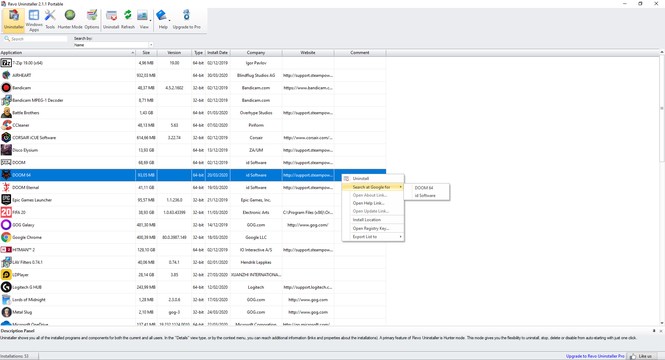This screenshot has width=665, height=360.
Task: Click the Google LLC company cell
Action: 256,237
